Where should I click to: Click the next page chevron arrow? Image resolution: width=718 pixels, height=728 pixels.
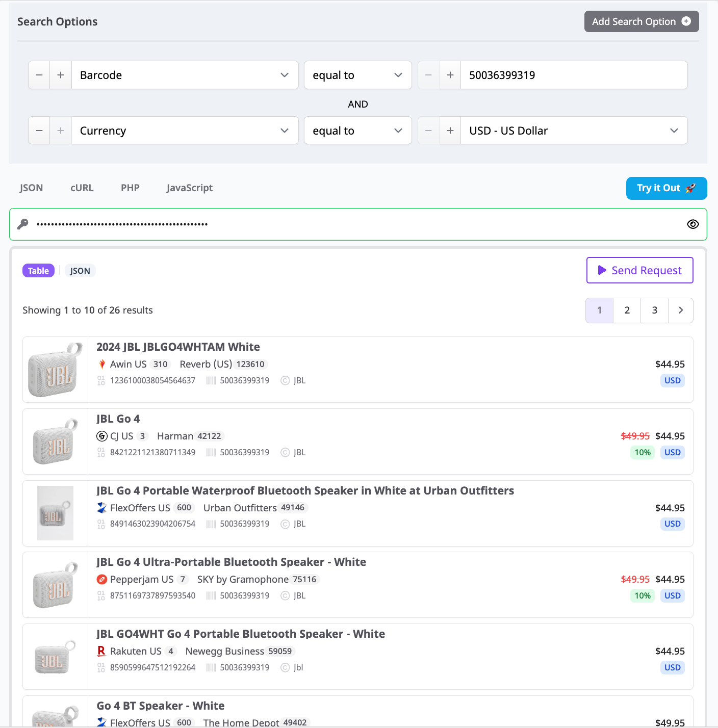[x=681, y=310]
